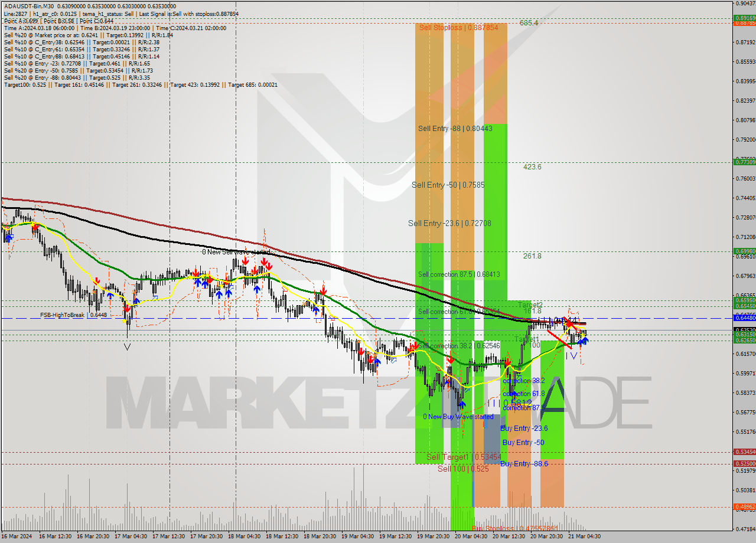The width and height of the screenshot is (756, 543).
Task: Click the 17 Mar 04:30 time axis label
Action: click(x=131, y=537)
